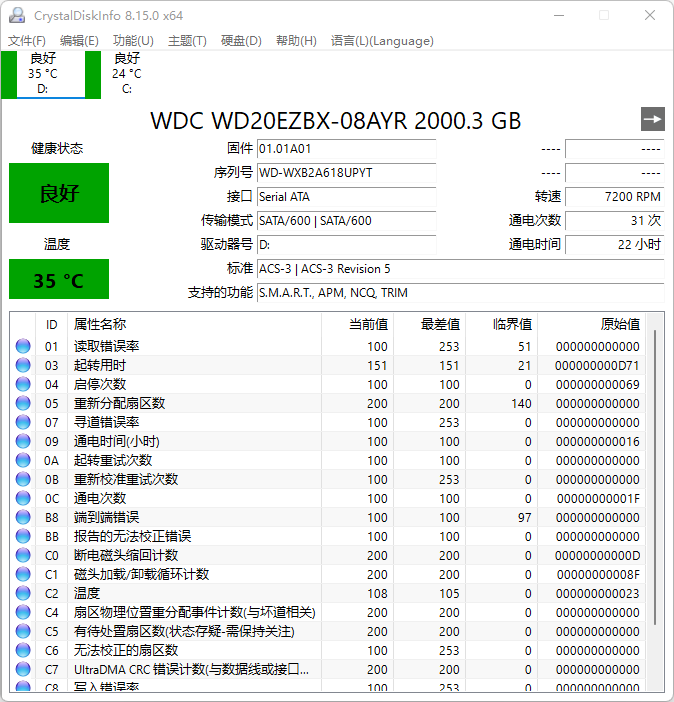Viewport: 674px width, 702px height.
Task: Click status orb for UltraDMA CRC 错误计数 row
Action: pos(23,670)
